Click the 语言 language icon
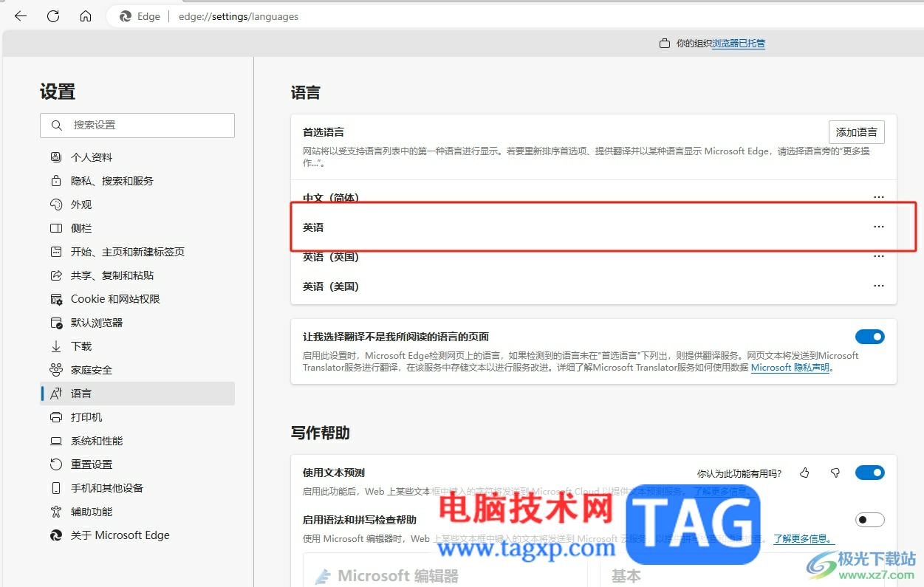Image resolution: width=924 pixels, height=587 pixels. click(x=56, y=394)
